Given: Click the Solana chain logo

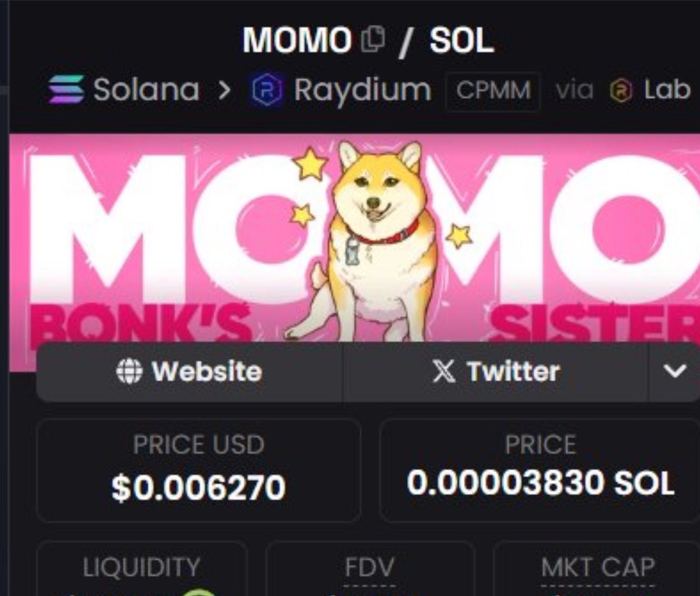Looking at the screenshot, I should (x=66, y=89).
